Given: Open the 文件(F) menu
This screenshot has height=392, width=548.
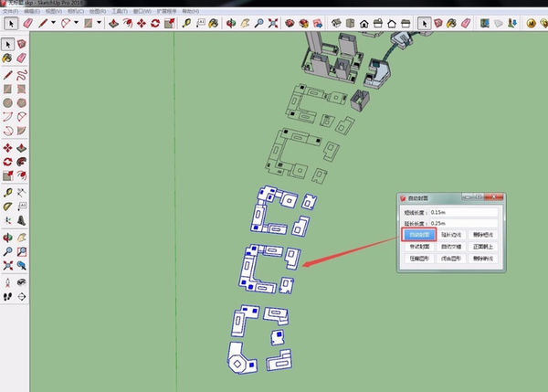Looking at the screenshot, I should (x=12, y=10).
